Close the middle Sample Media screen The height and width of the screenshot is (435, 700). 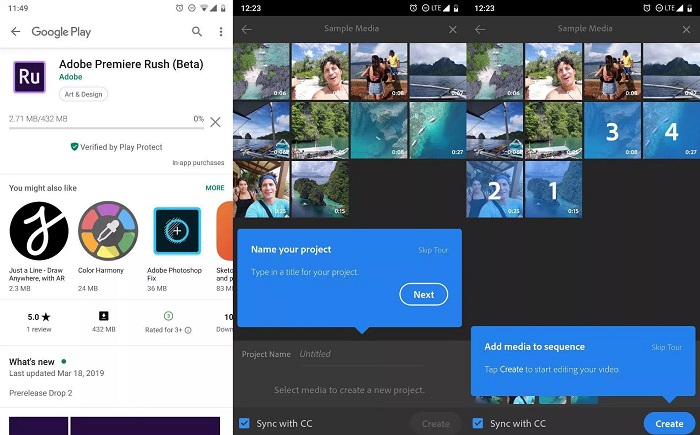tap(453, 29)
